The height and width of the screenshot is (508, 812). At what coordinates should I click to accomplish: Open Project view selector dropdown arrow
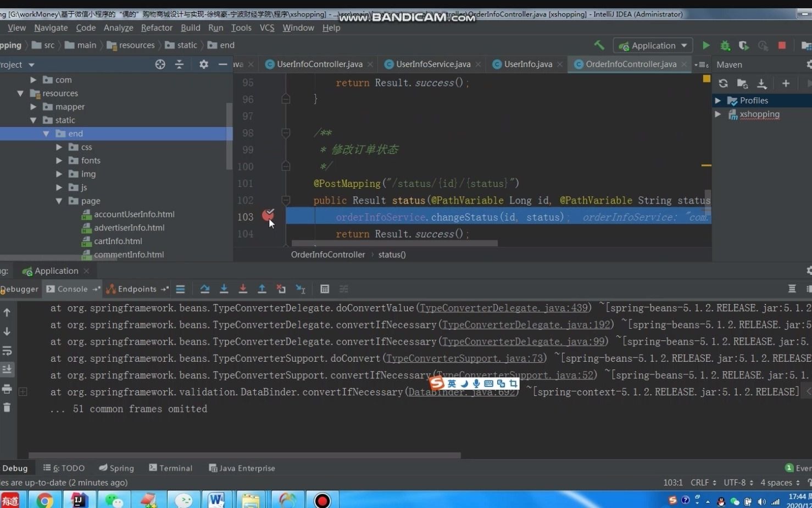[x=31, y=65]
